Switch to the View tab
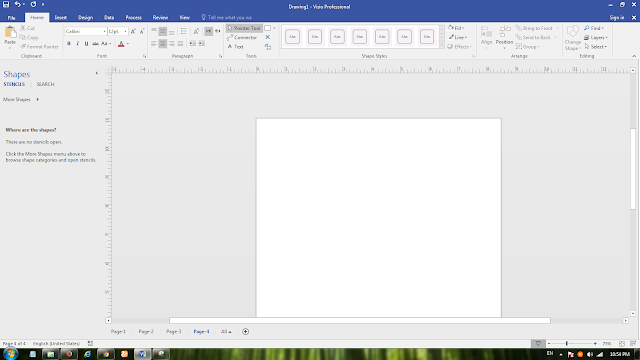The image size is (640, 360). 184,18
